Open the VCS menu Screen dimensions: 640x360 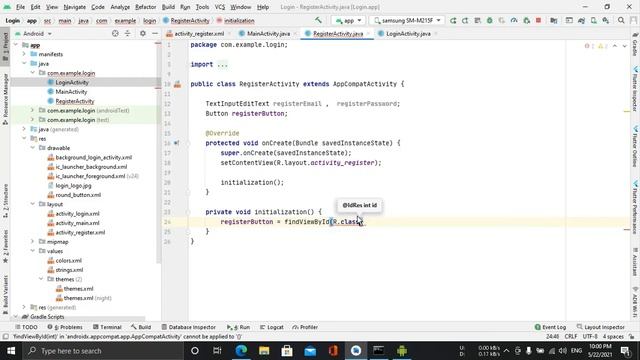(x=220, y=7)
